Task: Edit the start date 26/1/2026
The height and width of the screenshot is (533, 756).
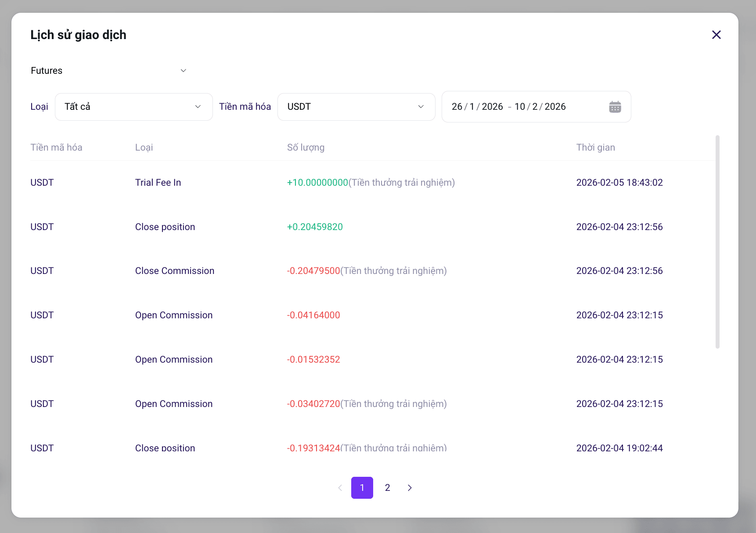Action: [477, 107]
